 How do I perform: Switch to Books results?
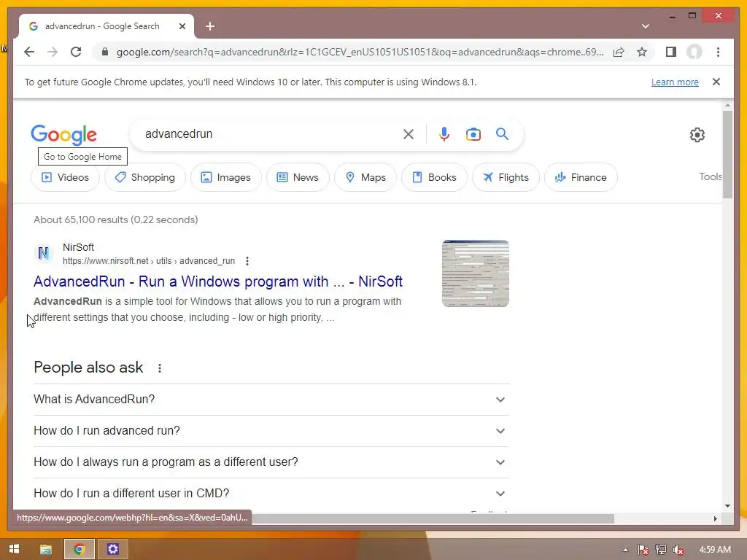434,177
